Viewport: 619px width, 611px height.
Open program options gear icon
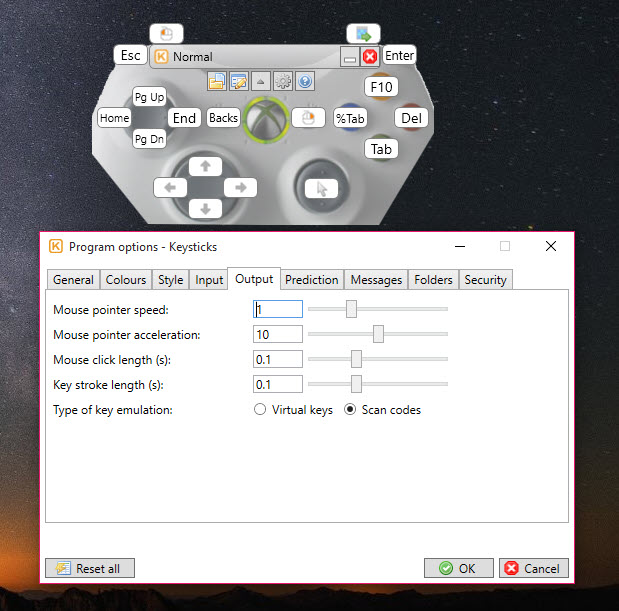[283, 81]
